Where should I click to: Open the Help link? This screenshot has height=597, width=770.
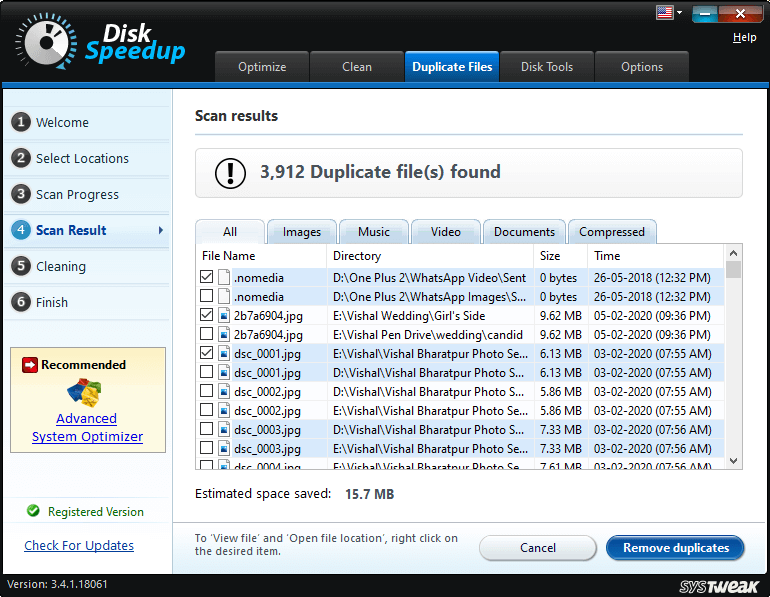click(744, 37)
